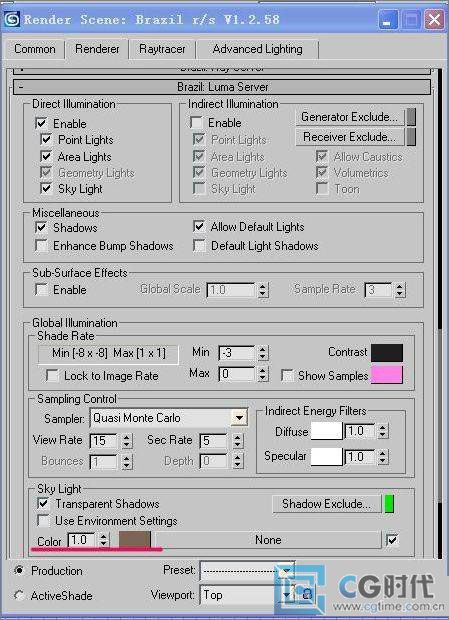449x620 pixels.
Task: Uncheck Allow Default Lights
Action: click(199, 227)
